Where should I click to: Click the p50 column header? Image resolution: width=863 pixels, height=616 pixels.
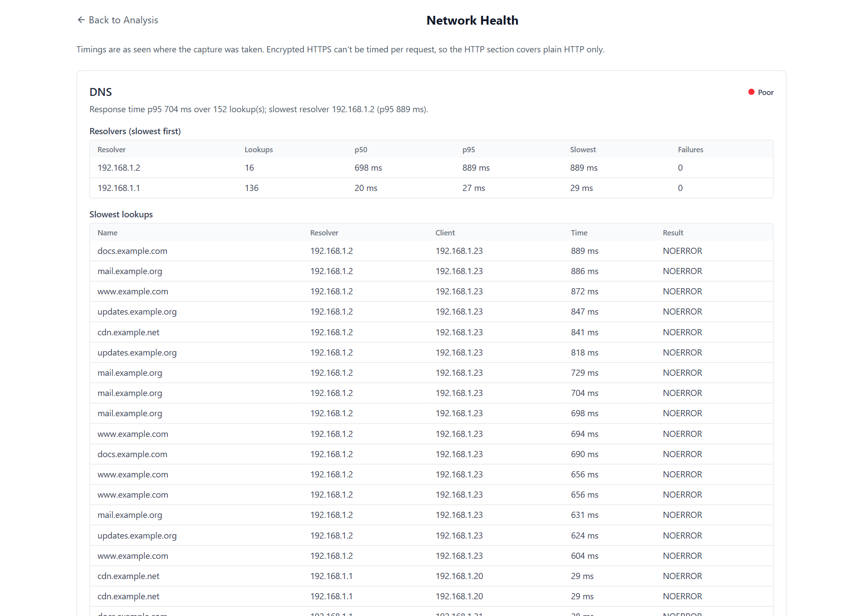click(361, 150)
